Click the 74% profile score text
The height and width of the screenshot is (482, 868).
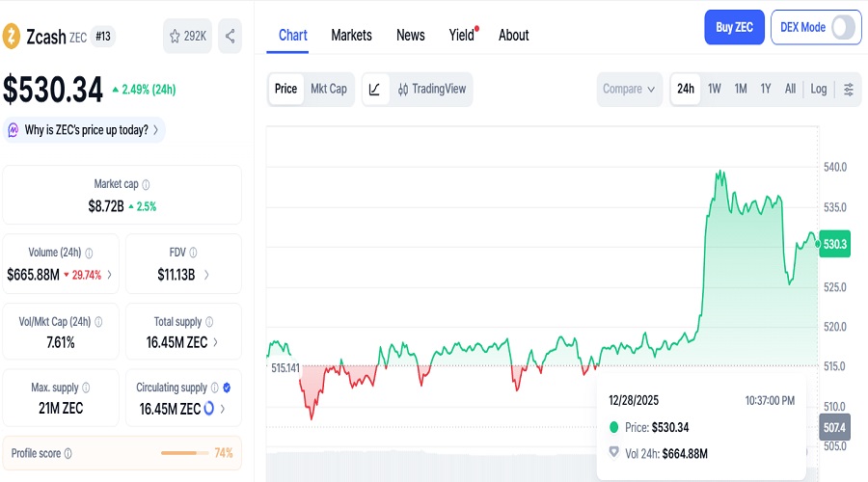click(224, 453)
